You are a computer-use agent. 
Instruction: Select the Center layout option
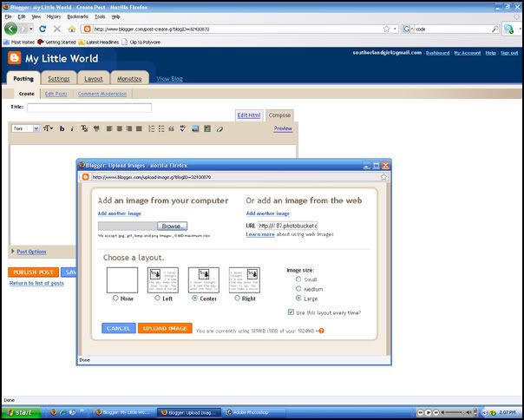[x=195, y=298]
